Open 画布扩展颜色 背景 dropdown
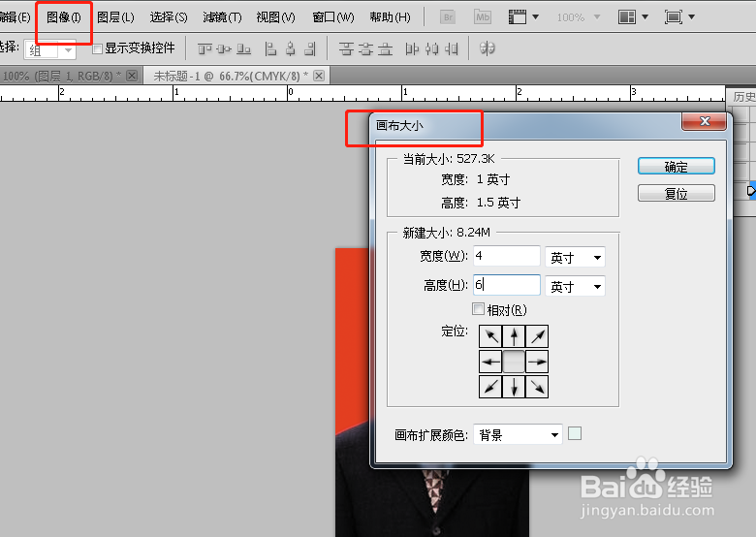The width and height of the screenshot is (756, 537). (x=518, y=435)
